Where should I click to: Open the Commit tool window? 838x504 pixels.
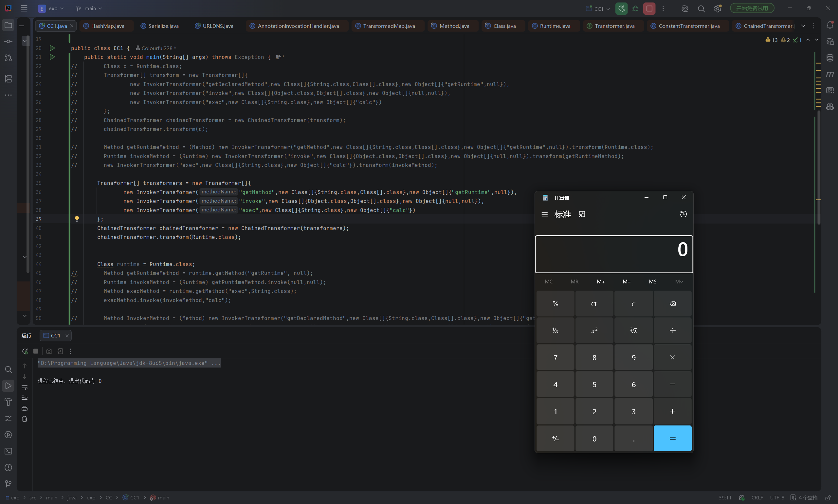(x=8, y=42)
